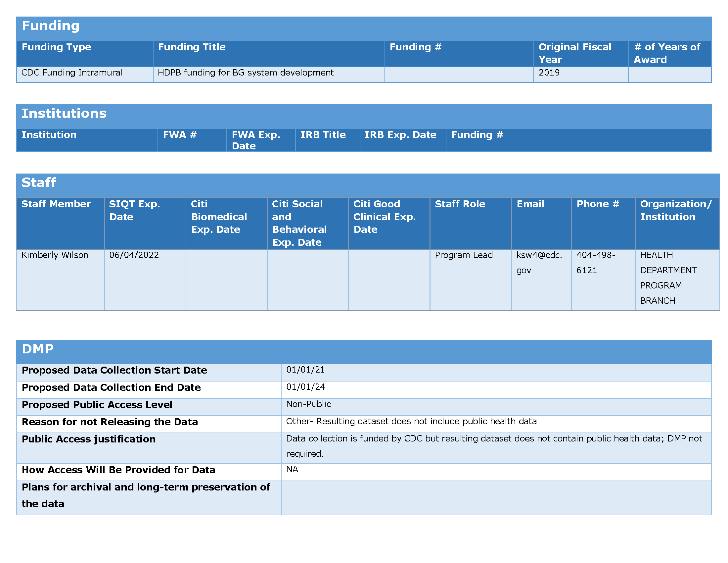Click the DMP section header
Image resolution: width=728 pixels, height=563 pixels.
(x=38, y=349)
